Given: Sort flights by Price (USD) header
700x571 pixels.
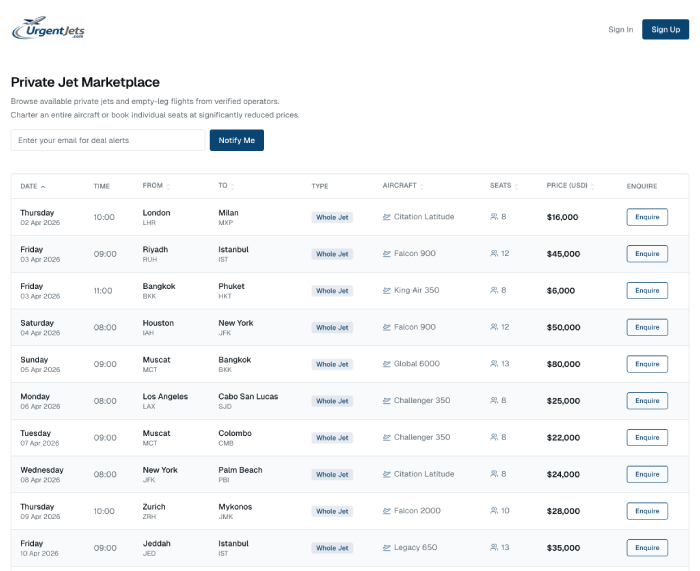Looking at the screenshot, I should (570, 186).
